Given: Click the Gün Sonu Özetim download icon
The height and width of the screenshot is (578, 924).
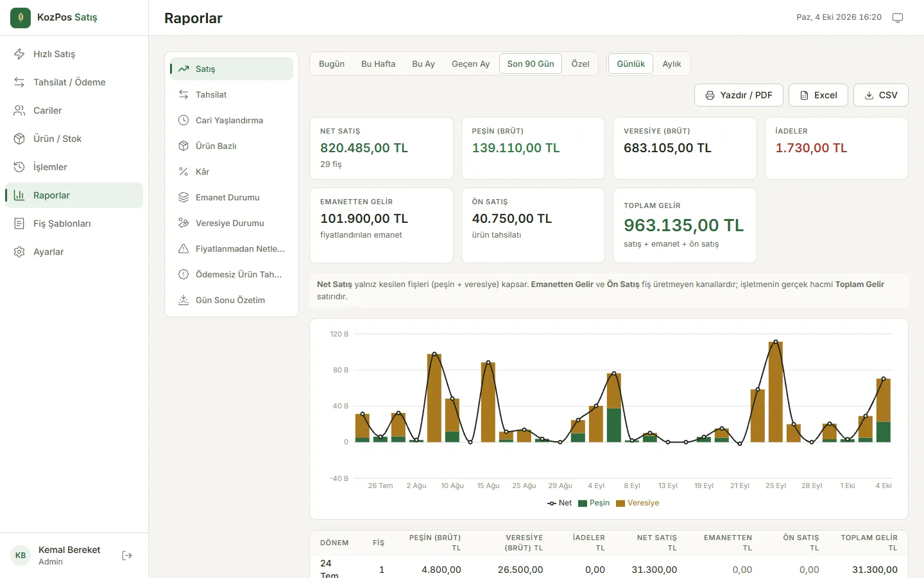Looking at the screenshot, I should point(184,300).
